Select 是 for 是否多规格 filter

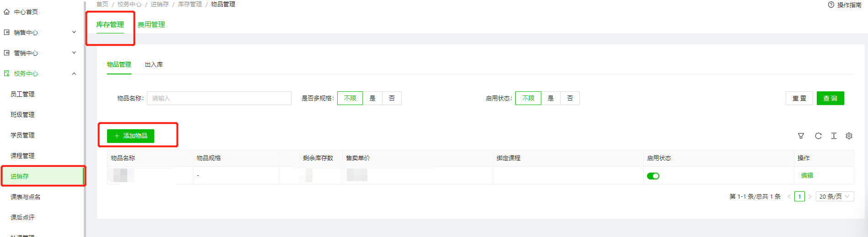tap(372, 98)
